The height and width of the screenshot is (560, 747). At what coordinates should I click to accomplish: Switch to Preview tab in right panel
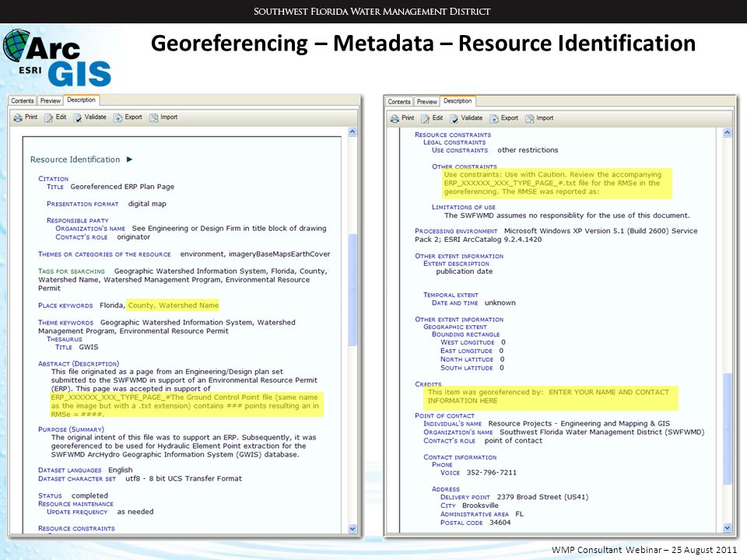(x=426, y=102)
